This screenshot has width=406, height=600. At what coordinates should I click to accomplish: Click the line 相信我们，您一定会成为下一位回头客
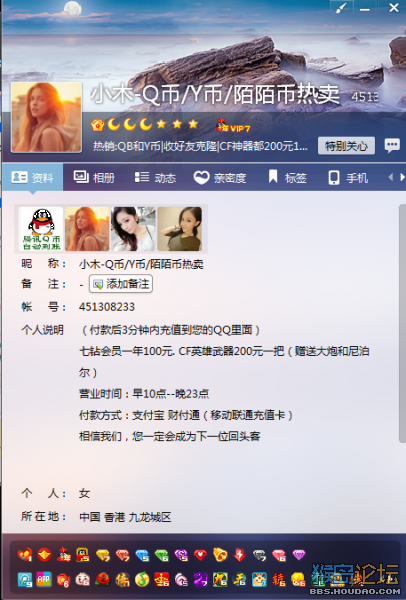pyautogui.click(x=170, y=436)
